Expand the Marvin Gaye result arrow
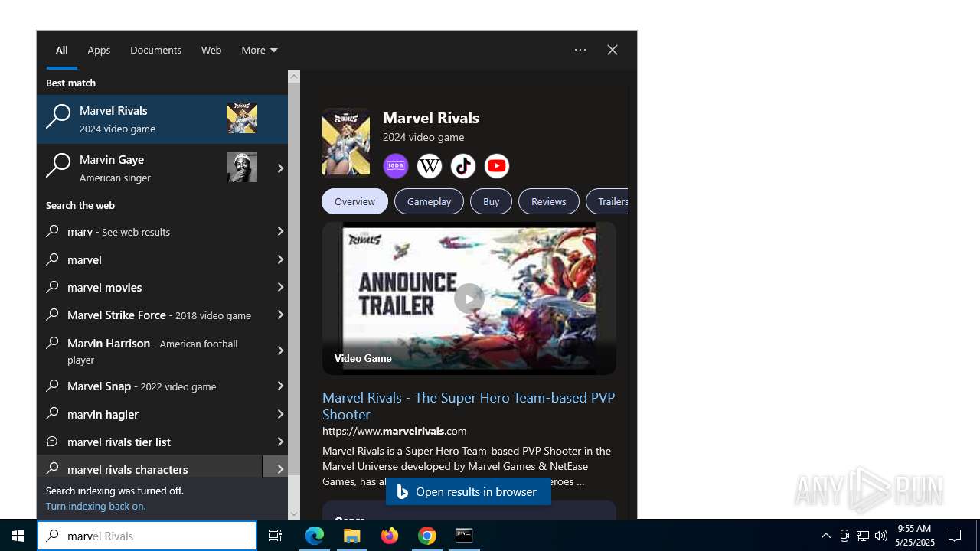 (x=279, y=168)
